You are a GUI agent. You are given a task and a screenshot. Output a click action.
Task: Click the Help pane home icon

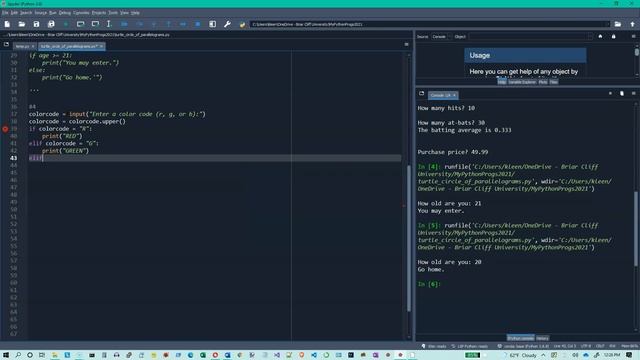click(x=600, y=36)
